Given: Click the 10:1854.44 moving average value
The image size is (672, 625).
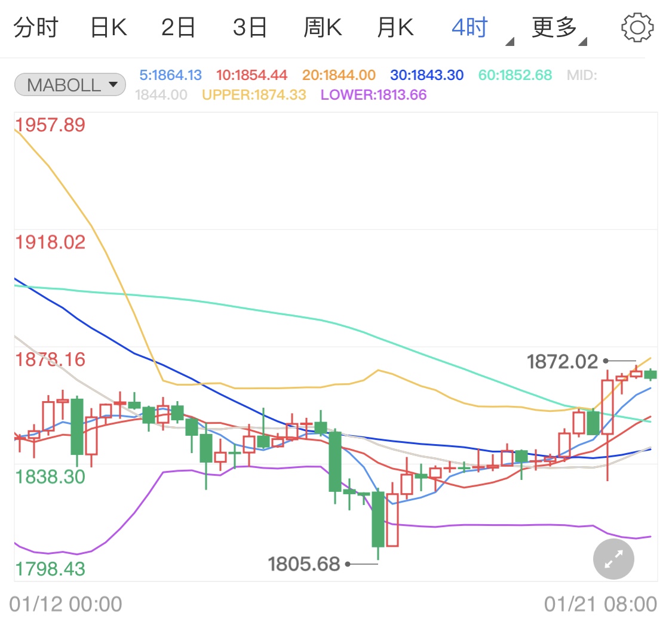Looking at the screenshot, I should (251, 75).
